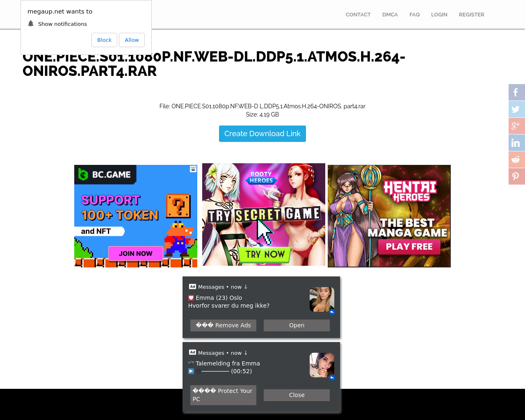Viewport: 525px width, 420px height.
Task: Open the Emma Oslo message
Action: [297, 325]
